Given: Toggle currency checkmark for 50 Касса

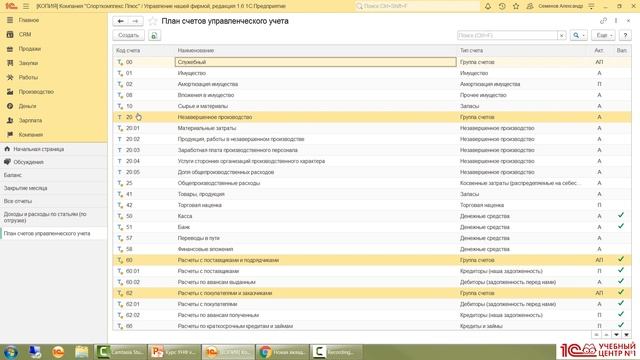Looking at the screenshot, I should [x=621, y=215].
